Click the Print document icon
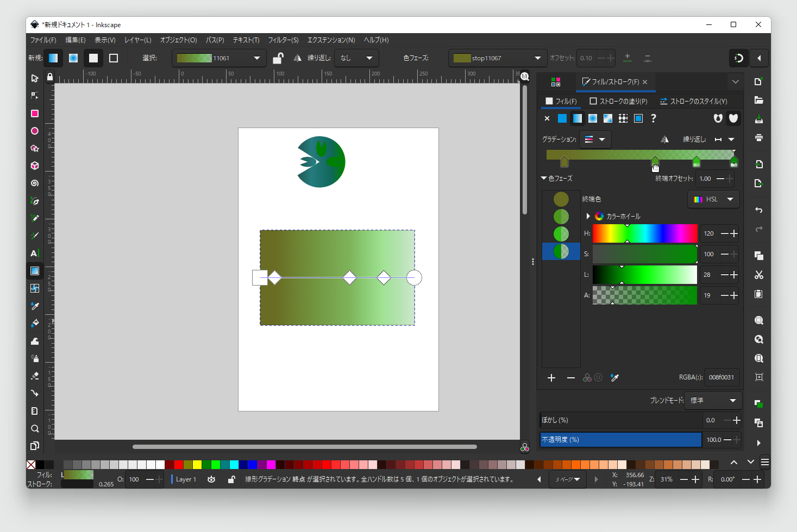Viewport: 797px width, 532px height. click(759, 138)
